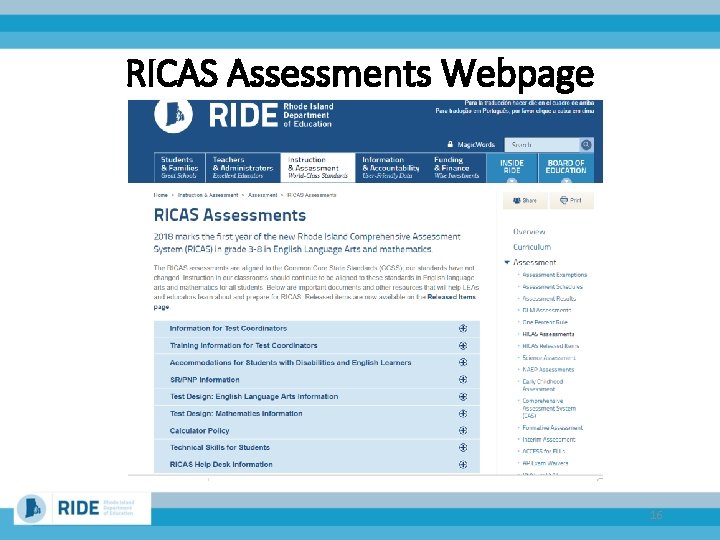The height and width of the screenshot is (540, 720).
Task: Open ACCESS for ELLs sidebar link
Action: [x=544, y=452]
